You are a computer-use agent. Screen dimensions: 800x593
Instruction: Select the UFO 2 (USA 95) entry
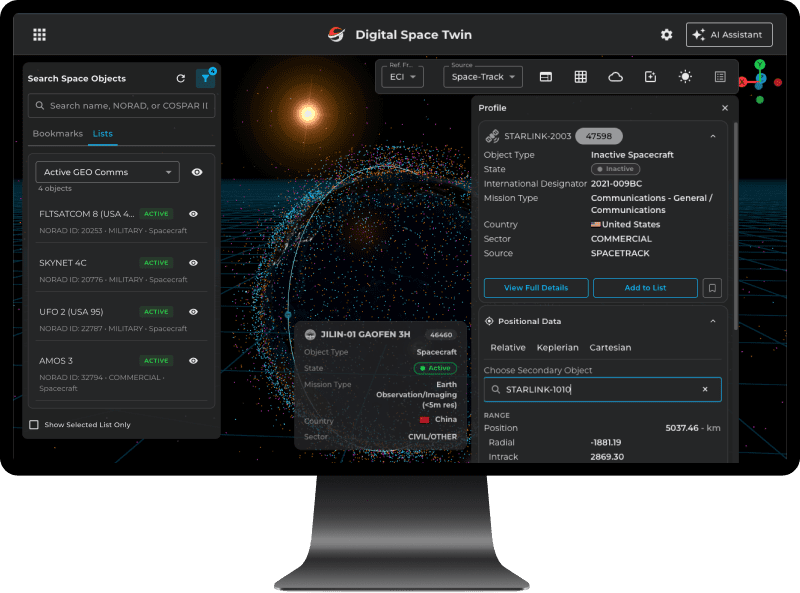point(121,319)
